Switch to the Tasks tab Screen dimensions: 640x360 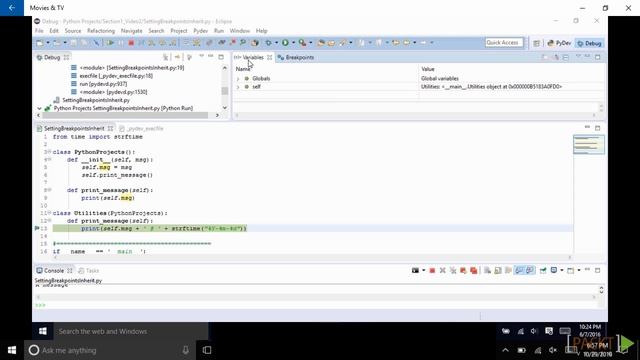click(89, 271)
